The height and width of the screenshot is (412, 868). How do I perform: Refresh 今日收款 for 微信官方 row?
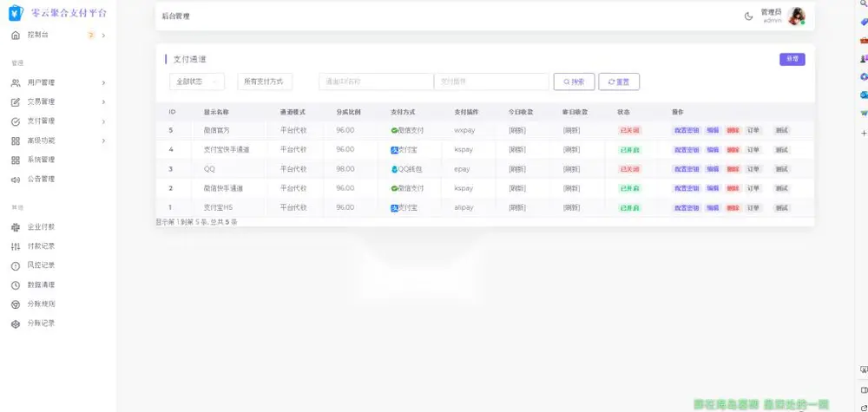[x=517, y=130]
